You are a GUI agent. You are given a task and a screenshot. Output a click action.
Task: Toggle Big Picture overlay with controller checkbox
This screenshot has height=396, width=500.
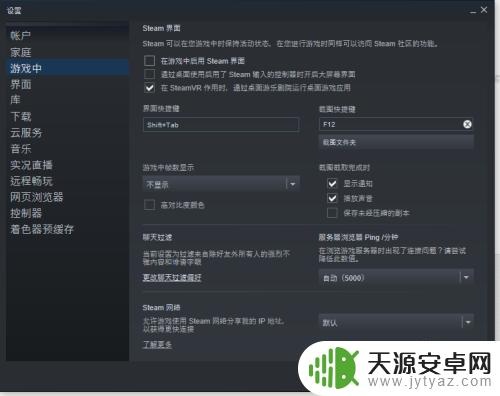[149, 74]
